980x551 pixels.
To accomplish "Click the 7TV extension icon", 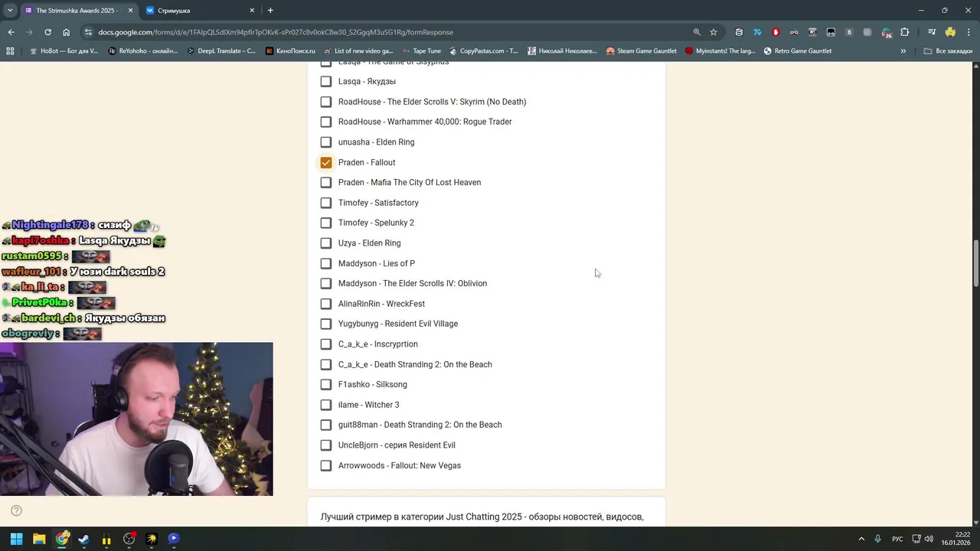I will (x=757, y=32).
